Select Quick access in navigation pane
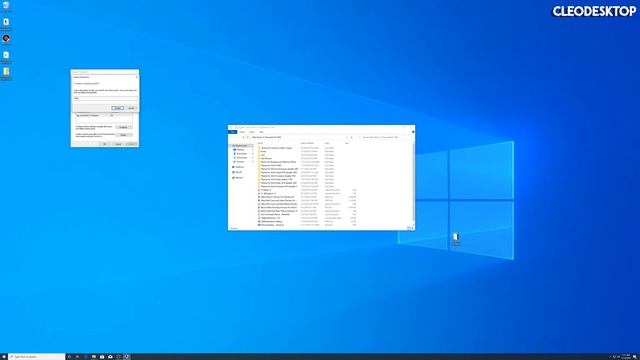Screen dimensions: 640x360 tap(241, 146)
